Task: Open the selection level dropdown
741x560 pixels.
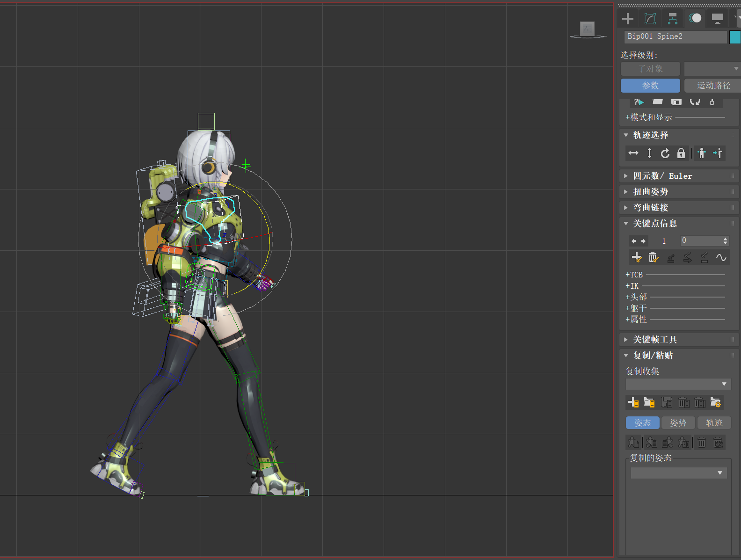Action: [x=712, y=69]
